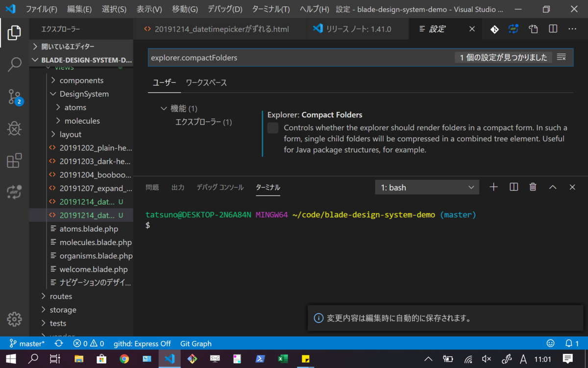This screenshot has width=588, height=368.
Task: Split the editor to the right
Action: click(553, 29)
